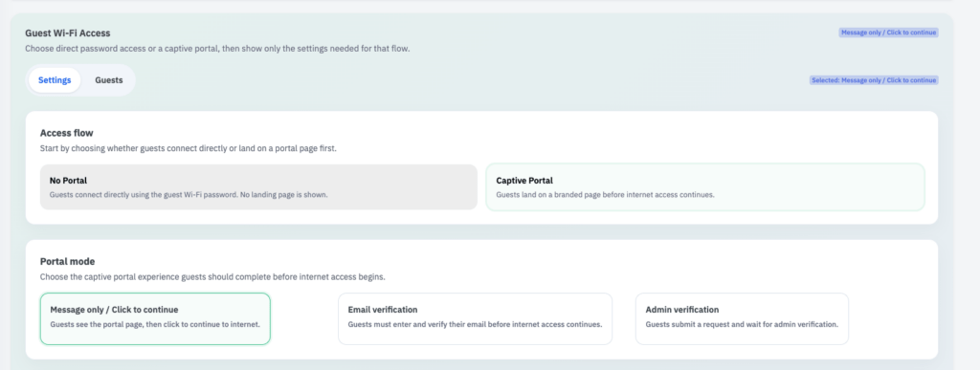Switch to the Settings tab
The height and width of the screenshot is (370, 980).
tap(55, 80)
